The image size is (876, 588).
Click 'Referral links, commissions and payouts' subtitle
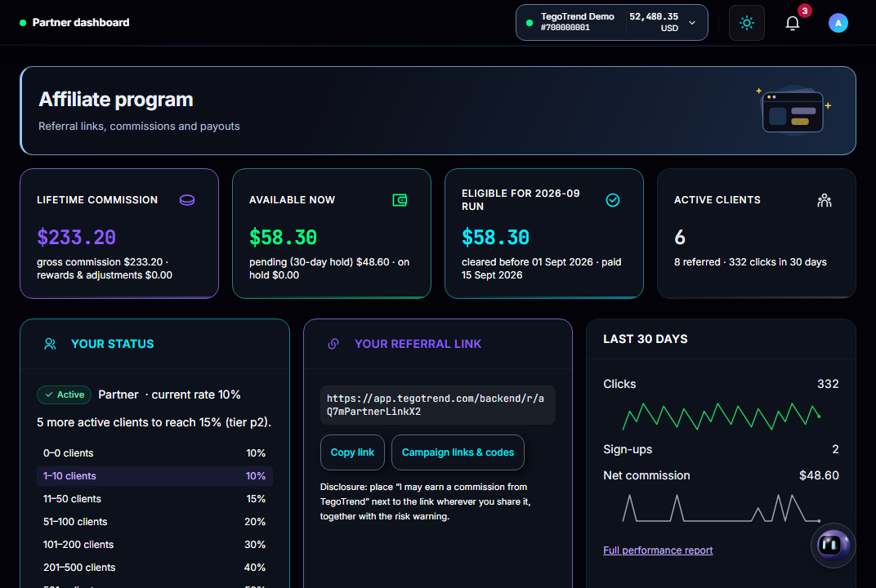tap(139, 127)
